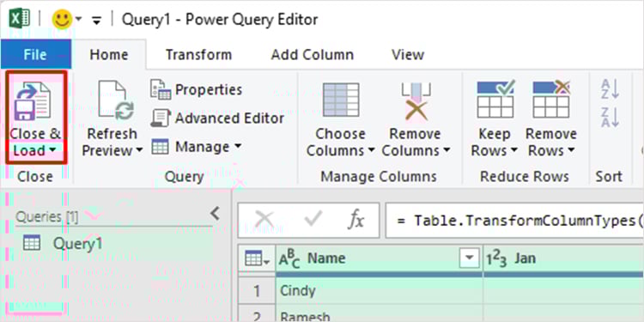The image size is (644, 322).
Task: Expand the Close & Load dropdown arrow
Action: point(52,151)
